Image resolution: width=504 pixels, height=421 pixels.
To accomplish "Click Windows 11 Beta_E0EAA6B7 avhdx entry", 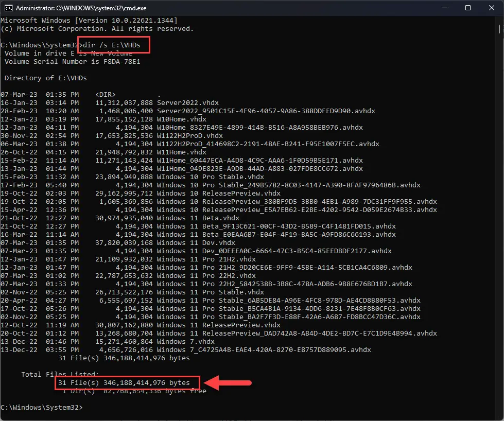I will 276,235.
